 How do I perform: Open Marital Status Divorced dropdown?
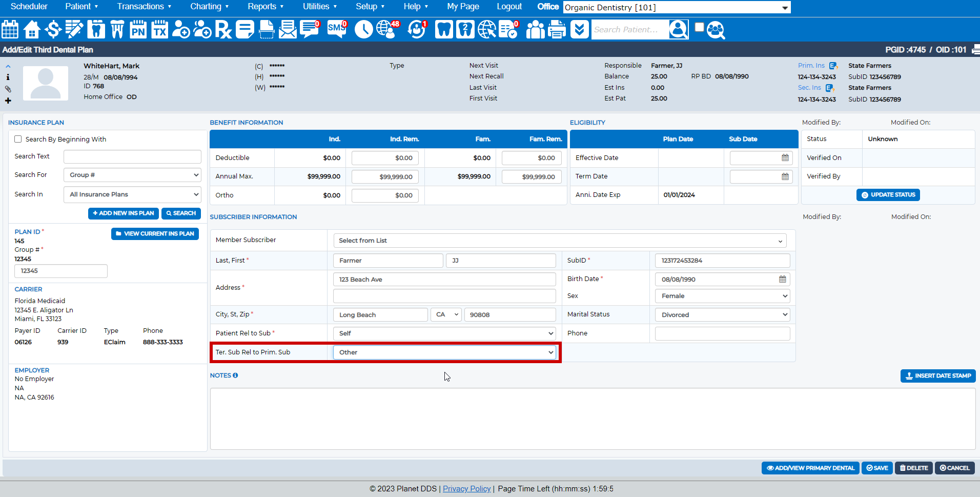pos(722,315)
